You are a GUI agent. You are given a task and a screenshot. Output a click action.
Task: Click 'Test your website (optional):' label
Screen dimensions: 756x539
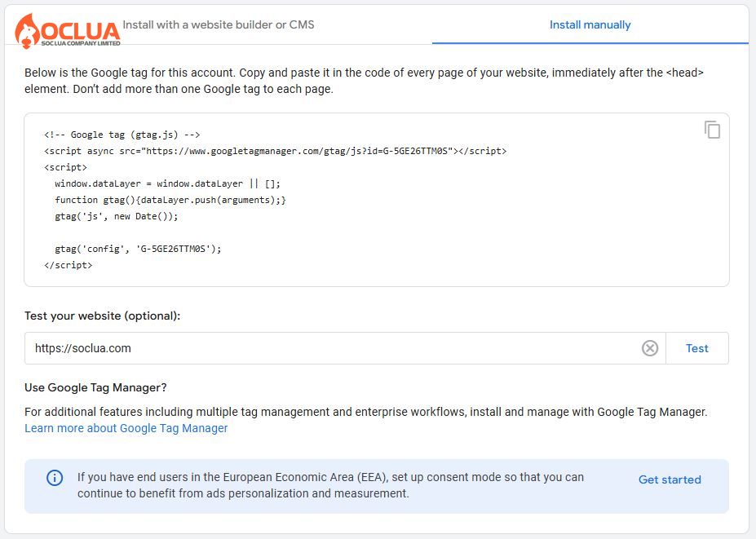(102, 316)
